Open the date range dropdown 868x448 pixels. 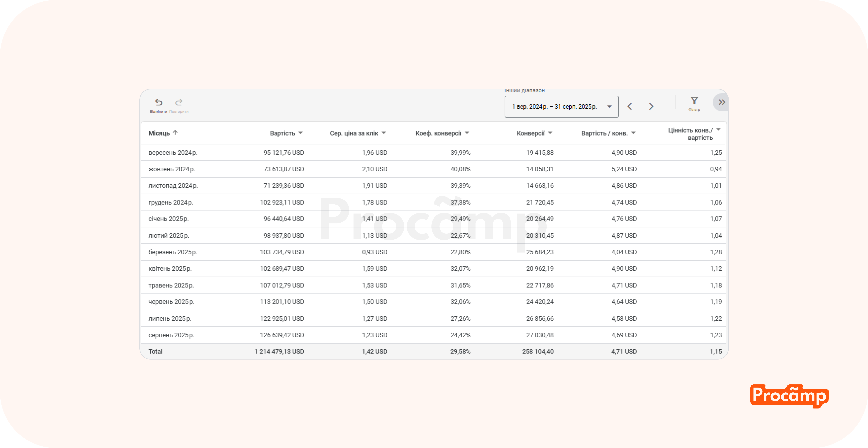561,106
